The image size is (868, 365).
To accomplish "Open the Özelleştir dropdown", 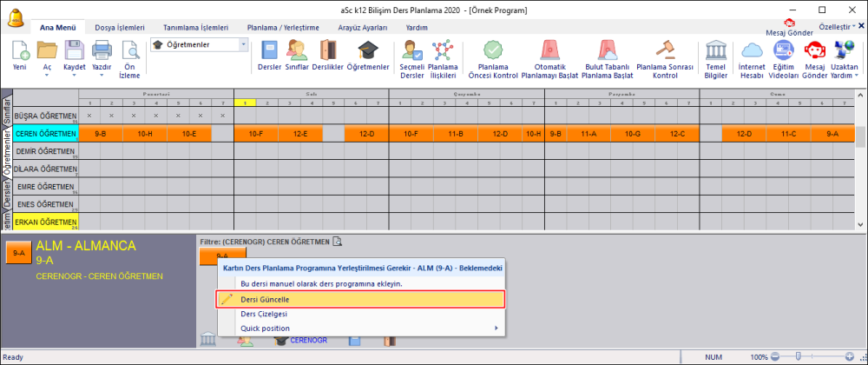I will pos(837,26).
